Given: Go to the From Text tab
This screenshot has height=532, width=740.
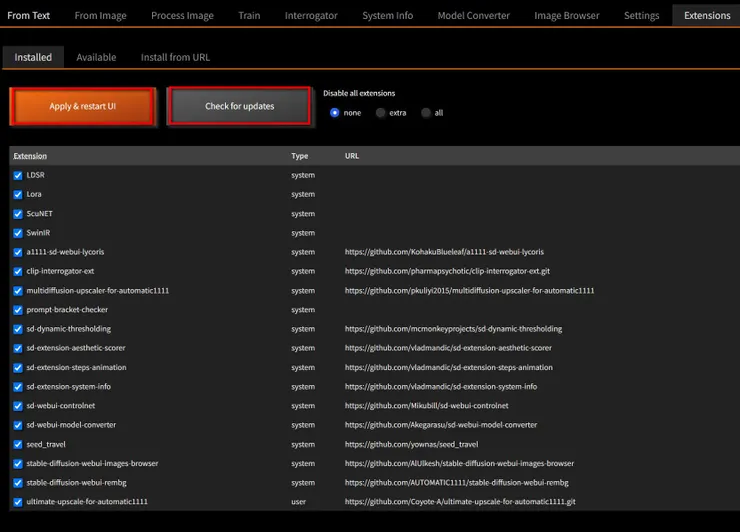Looking at the screenshot, I should [x=29, y=16].
